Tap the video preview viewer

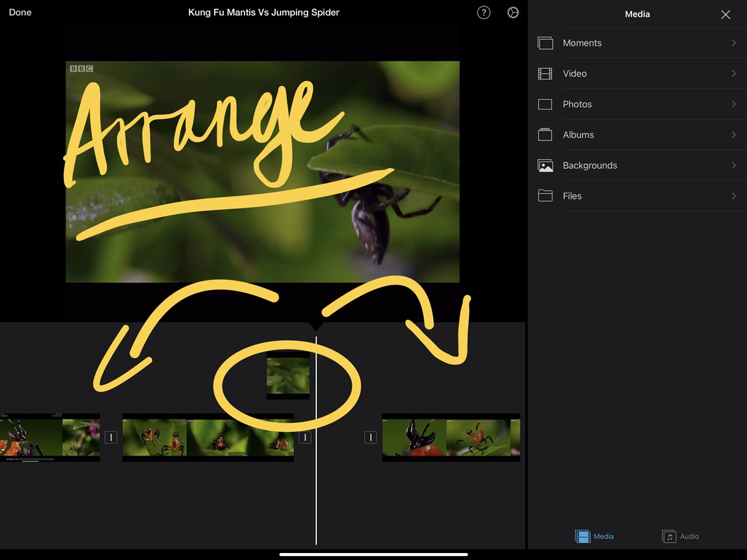263,172
